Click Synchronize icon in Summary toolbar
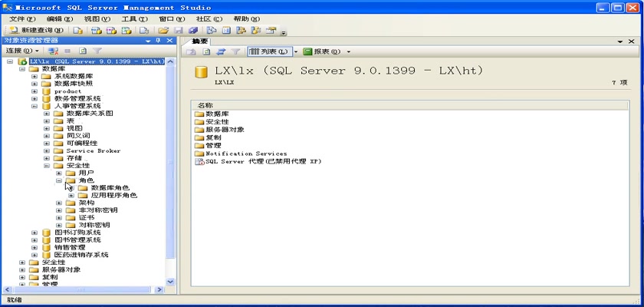 [x=221, y=51]
